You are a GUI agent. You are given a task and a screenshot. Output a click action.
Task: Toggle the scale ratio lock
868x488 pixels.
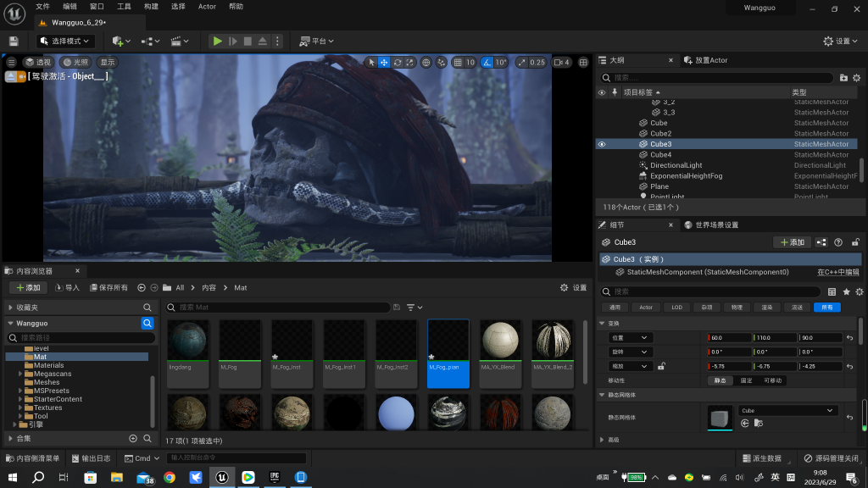(x=661, y=366)
